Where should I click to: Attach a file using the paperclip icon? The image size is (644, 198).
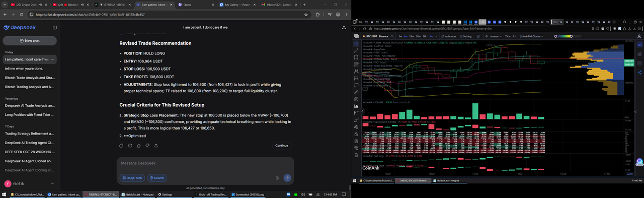tap(277, 178)
